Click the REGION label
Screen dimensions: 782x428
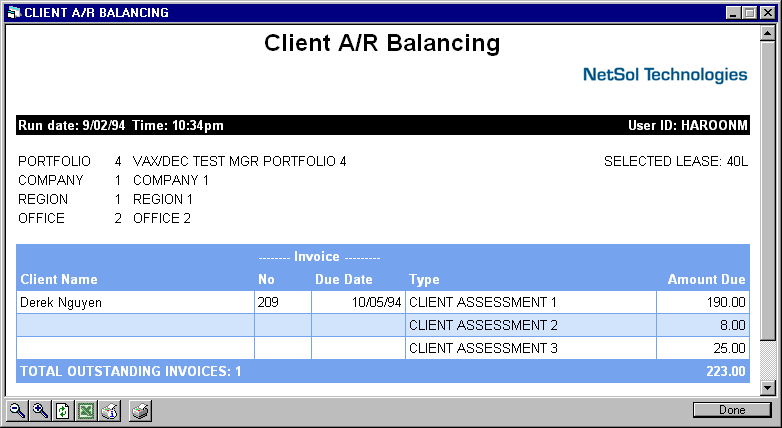(x=43, y=199)
